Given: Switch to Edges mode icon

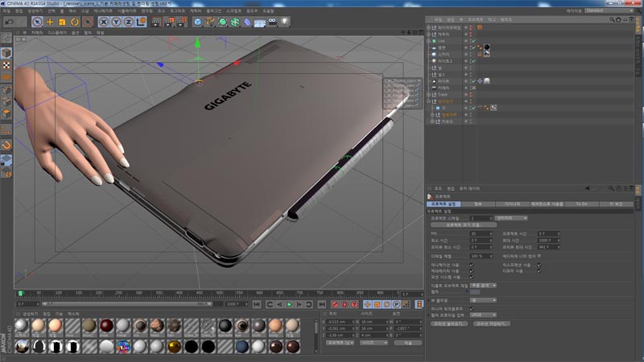Looking at the screenshot, I should [6, 101].
